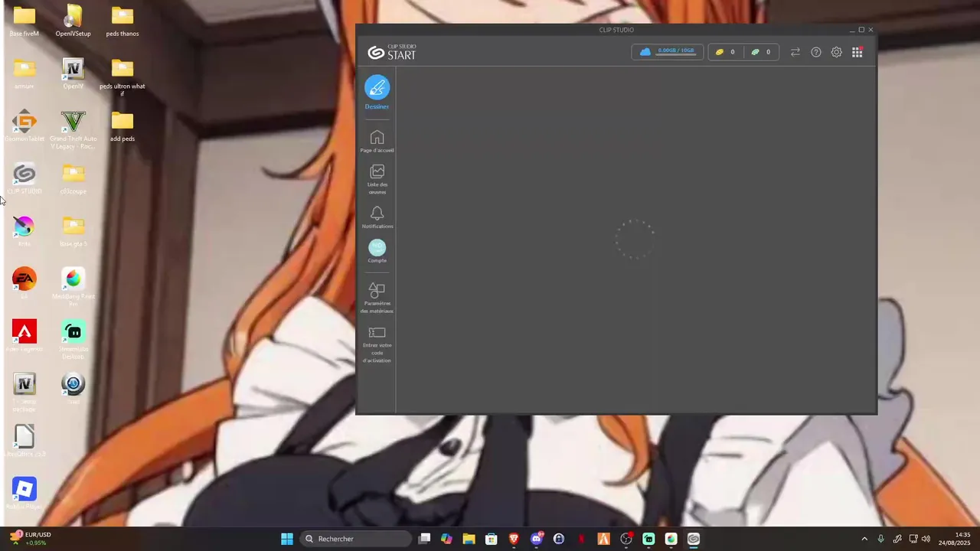Select the peds thanos folder
The height and width of the screenshot is (551, 980).
tap(122, 21)
